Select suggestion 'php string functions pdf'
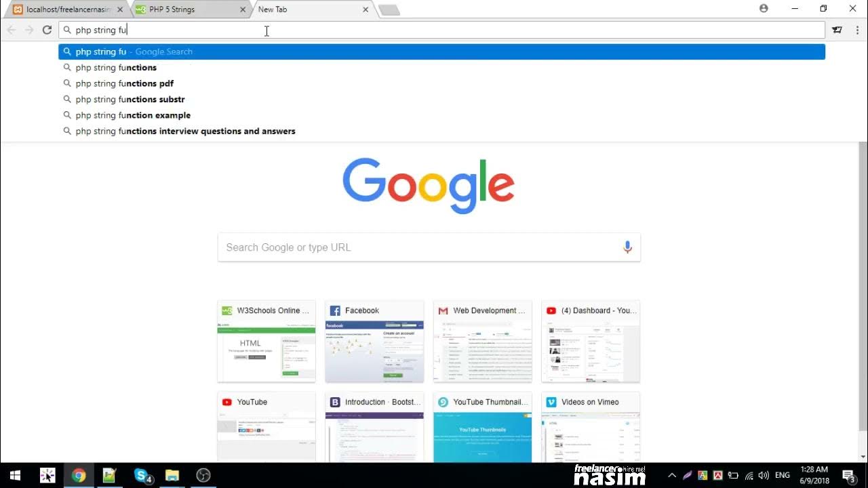 point(441,83)
